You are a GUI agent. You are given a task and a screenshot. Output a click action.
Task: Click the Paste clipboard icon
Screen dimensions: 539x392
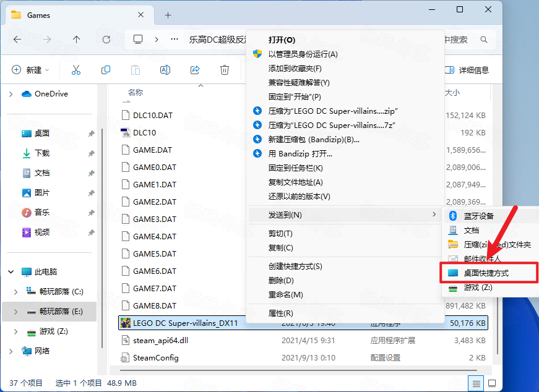136,70
